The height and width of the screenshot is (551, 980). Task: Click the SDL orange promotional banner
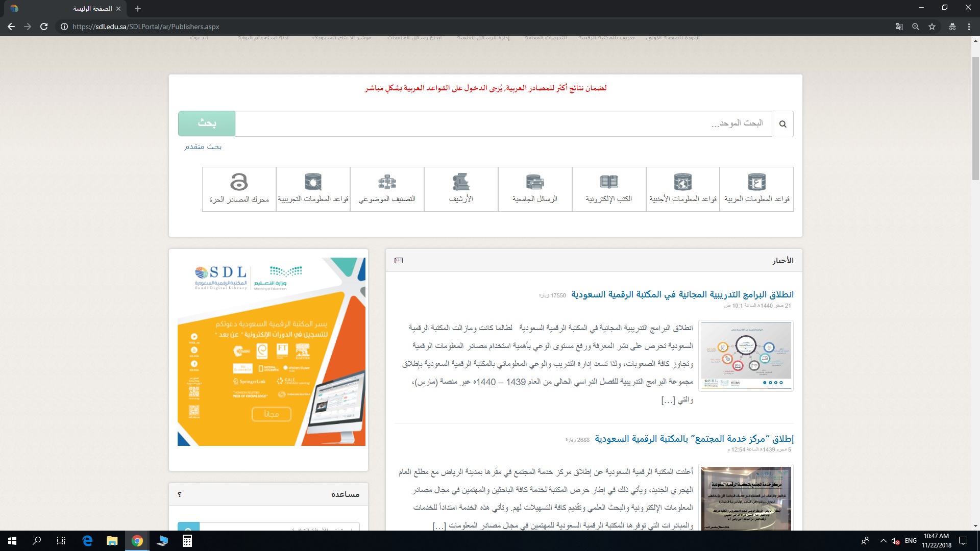pyautogui.click(x=271, y=352)
